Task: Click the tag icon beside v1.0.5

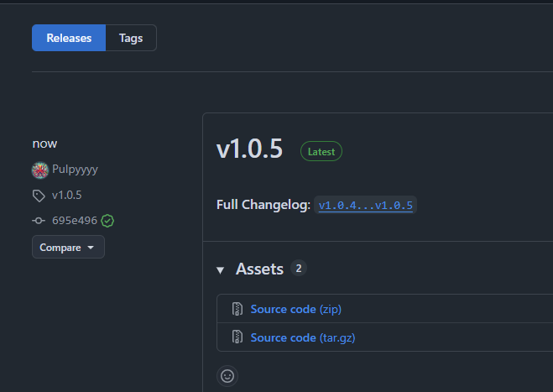Action: [39, 196]
